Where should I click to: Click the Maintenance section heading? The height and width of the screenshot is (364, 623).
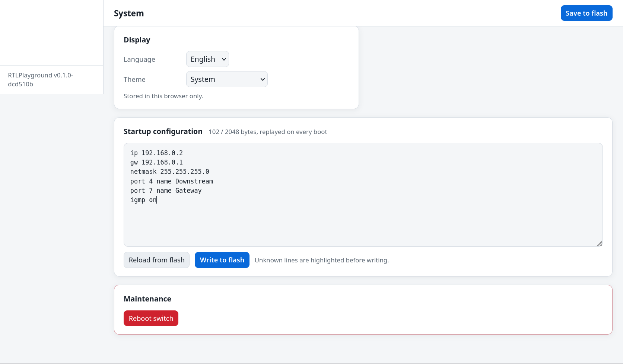point(147,299)
